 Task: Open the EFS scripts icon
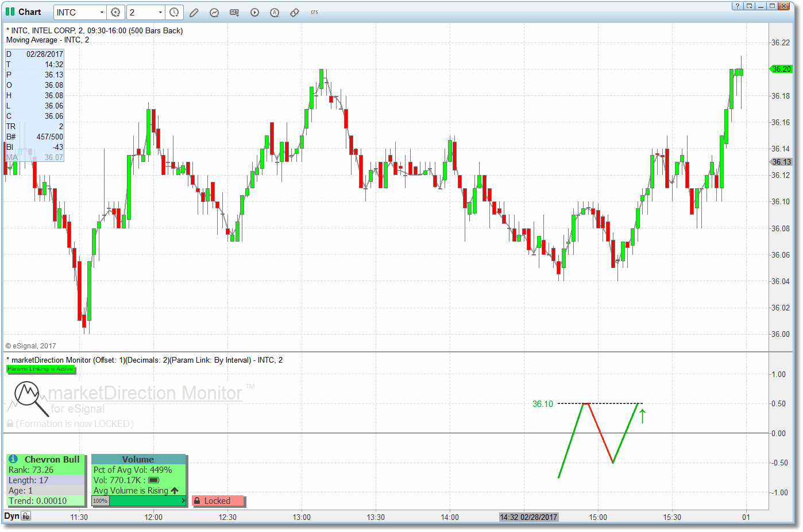[314, 12]
